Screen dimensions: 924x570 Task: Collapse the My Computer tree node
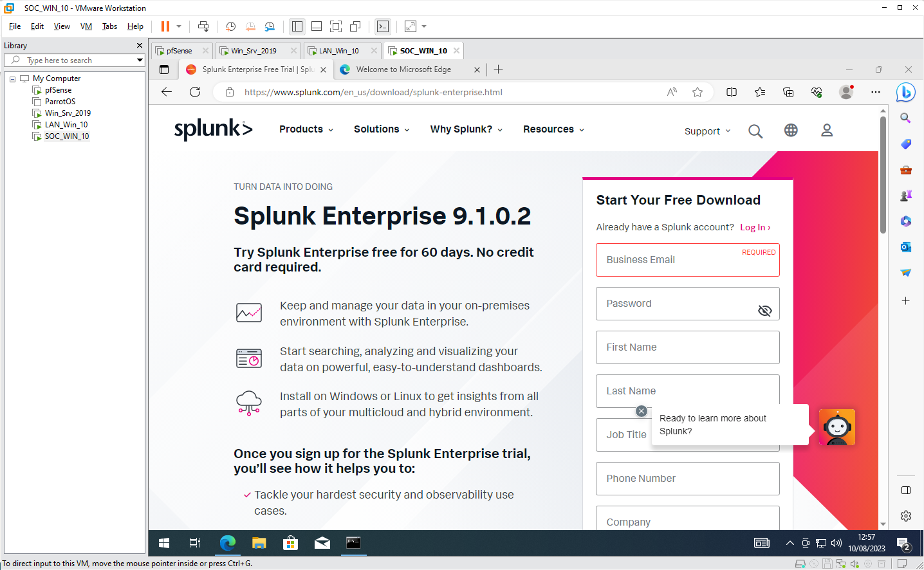12,79
